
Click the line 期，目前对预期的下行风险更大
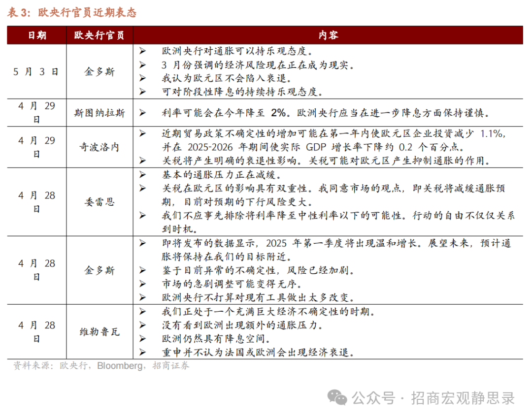coord(237,202)
